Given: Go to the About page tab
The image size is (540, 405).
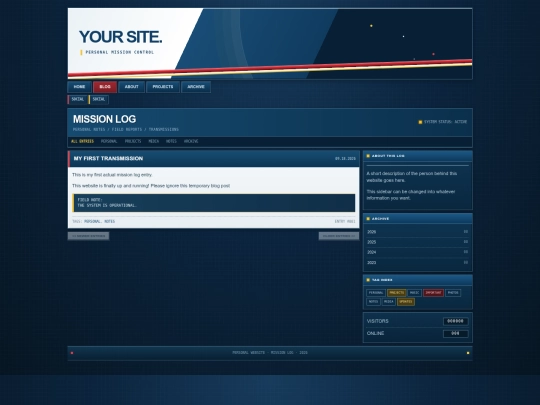Looking at the screenshot, I should [x=132, y=87].
